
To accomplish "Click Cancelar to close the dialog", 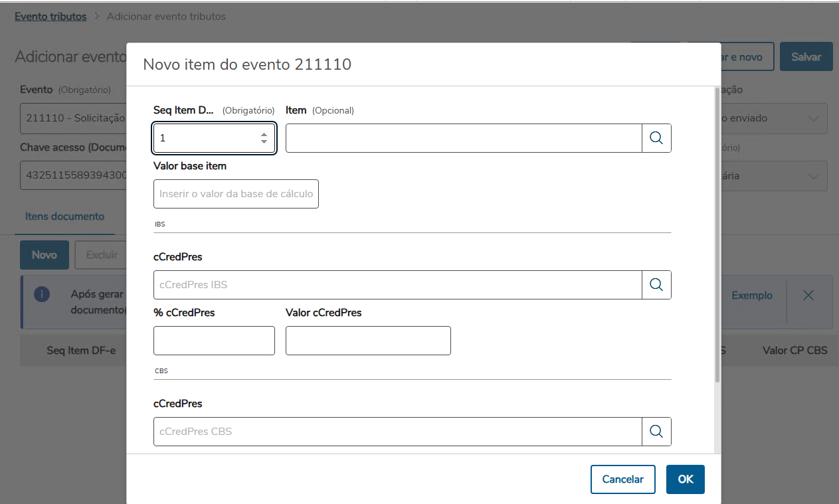I will pyautogui.click(x=622, y=479).
